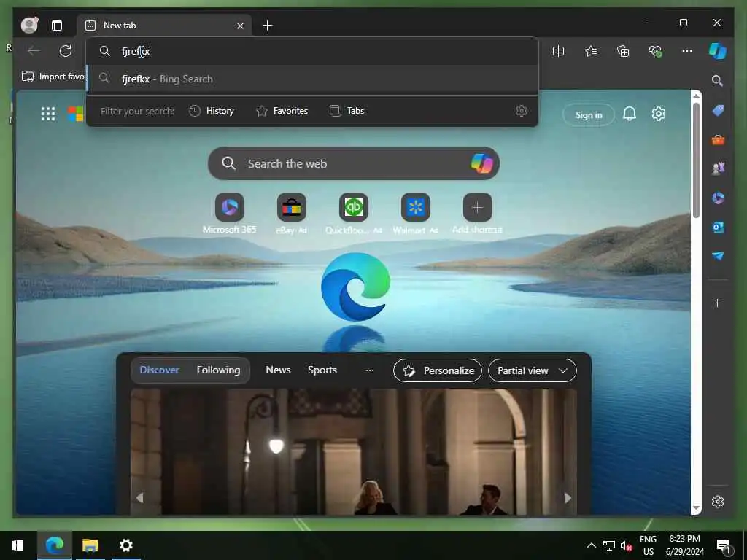Show more feed categories ellipsis
The height and width of the screenshot is (560, 747).
370,370
